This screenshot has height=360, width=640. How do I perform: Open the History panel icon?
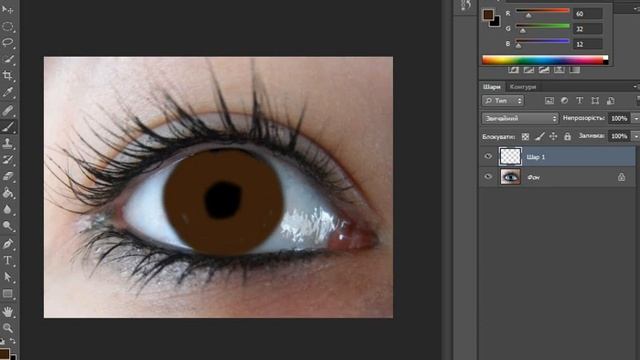pyautogui.click(x=466, y=5)
